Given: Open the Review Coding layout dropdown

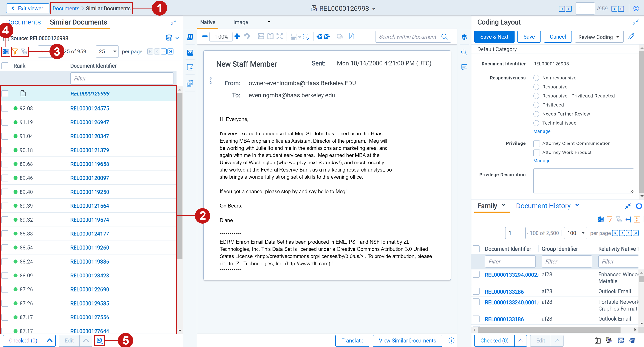Looking at the screenshot, I should [x=599, y=37].
